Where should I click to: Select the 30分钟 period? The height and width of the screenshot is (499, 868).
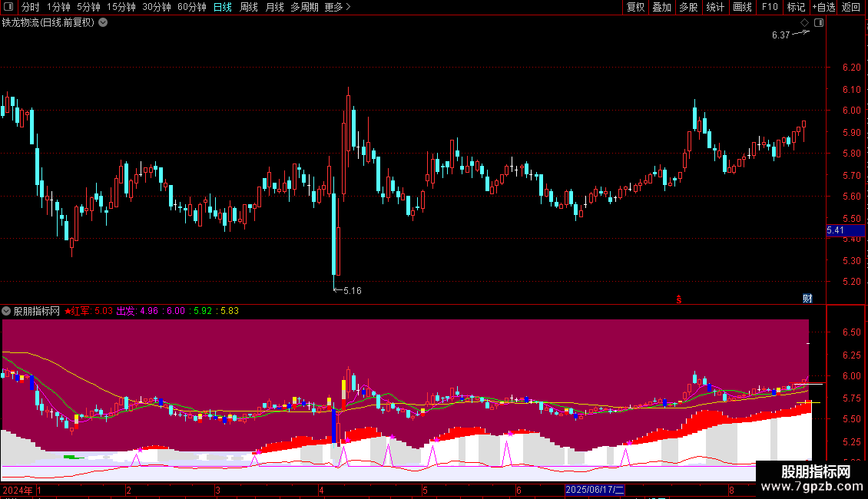pos(156,7)
